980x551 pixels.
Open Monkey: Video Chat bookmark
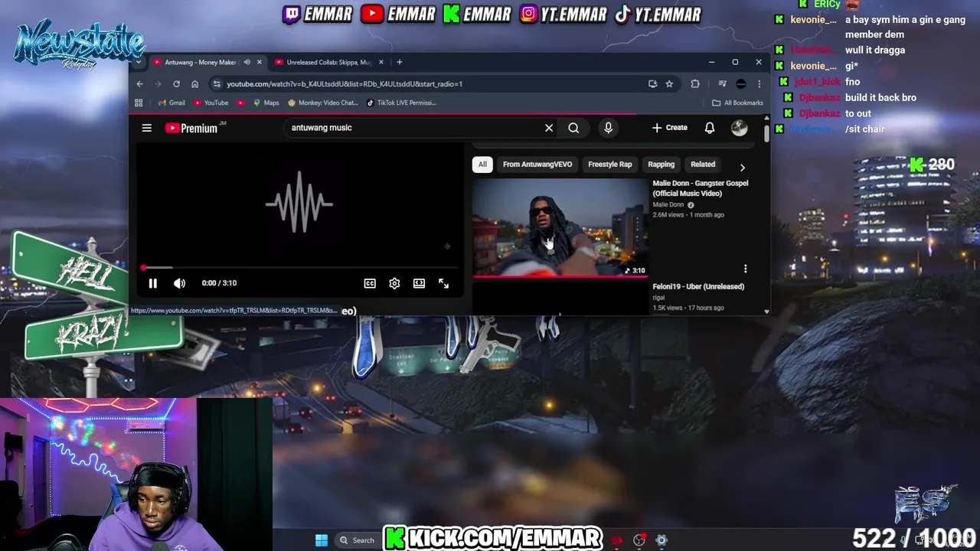(322, 103)
